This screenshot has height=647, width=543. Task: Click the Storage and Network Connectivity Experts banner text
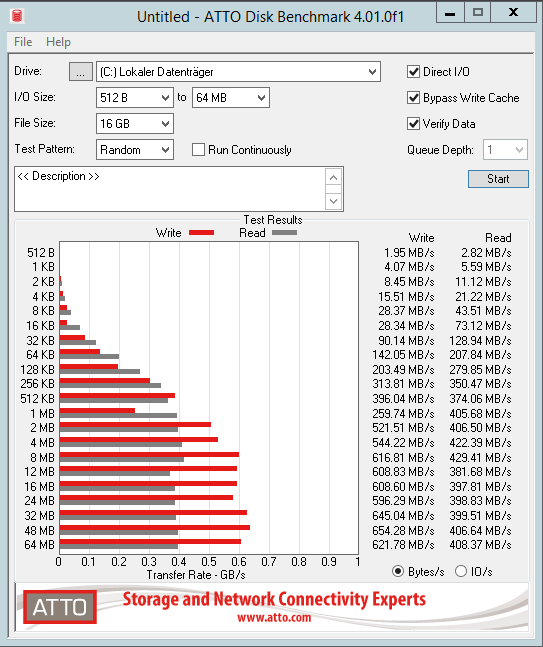coord(274,599)
